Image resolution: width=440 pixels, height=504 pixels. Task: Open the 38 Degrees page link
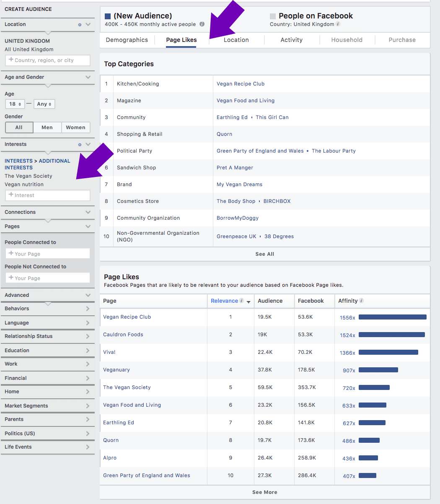click(279, 236)
